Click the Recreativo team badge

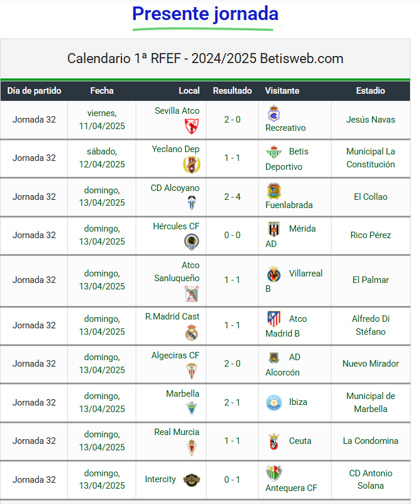coord(274,113)
